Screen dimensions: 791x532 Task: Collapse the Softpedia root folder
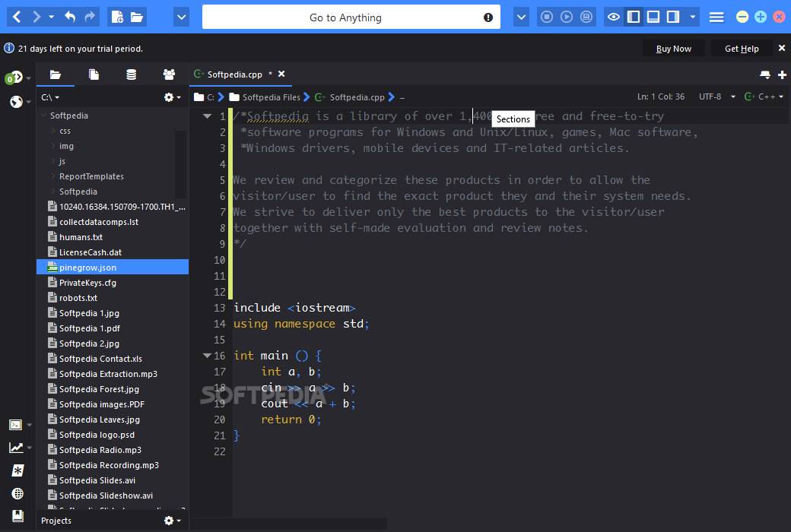point(44,116)
